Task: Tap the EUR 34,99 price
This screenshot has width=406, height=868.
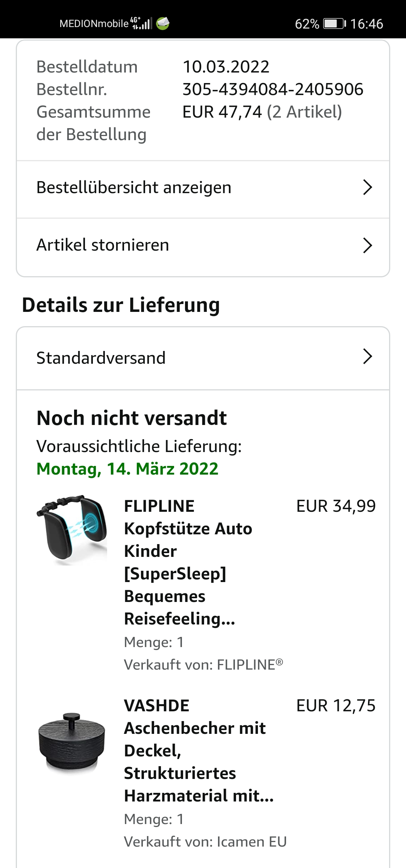Action: click(x=336, y=506)
